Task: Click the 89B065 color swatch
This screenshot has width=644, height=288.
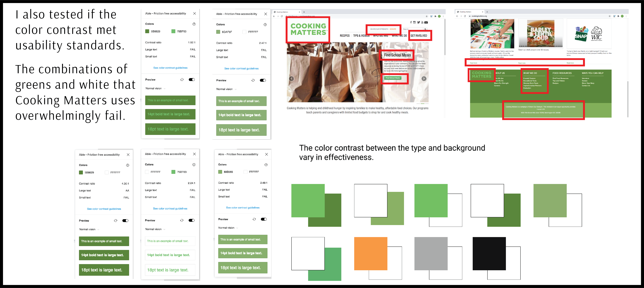Action: (220, 172)
